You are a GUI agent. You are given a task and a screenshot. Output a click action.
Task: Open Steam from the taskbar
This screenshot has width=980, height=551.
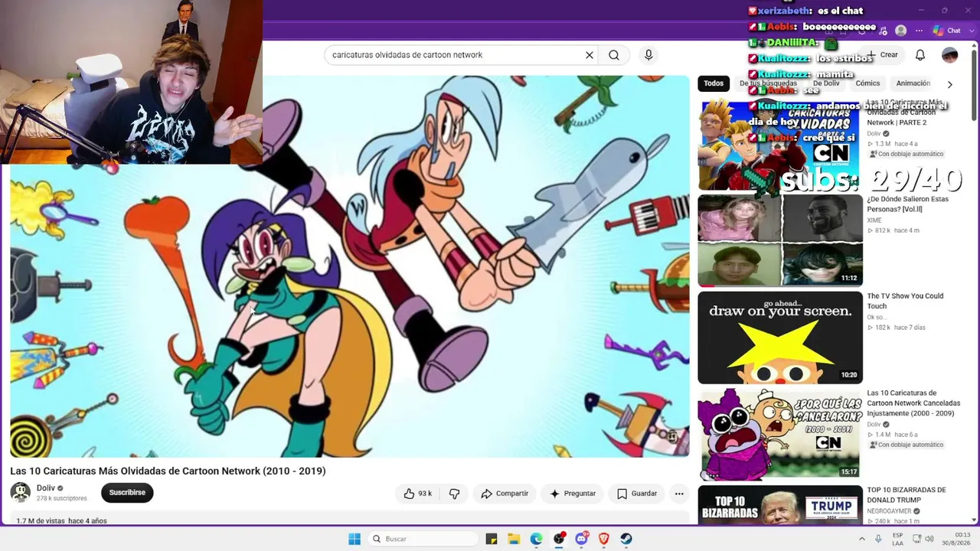pyautogui.click(x=626, y=539)
